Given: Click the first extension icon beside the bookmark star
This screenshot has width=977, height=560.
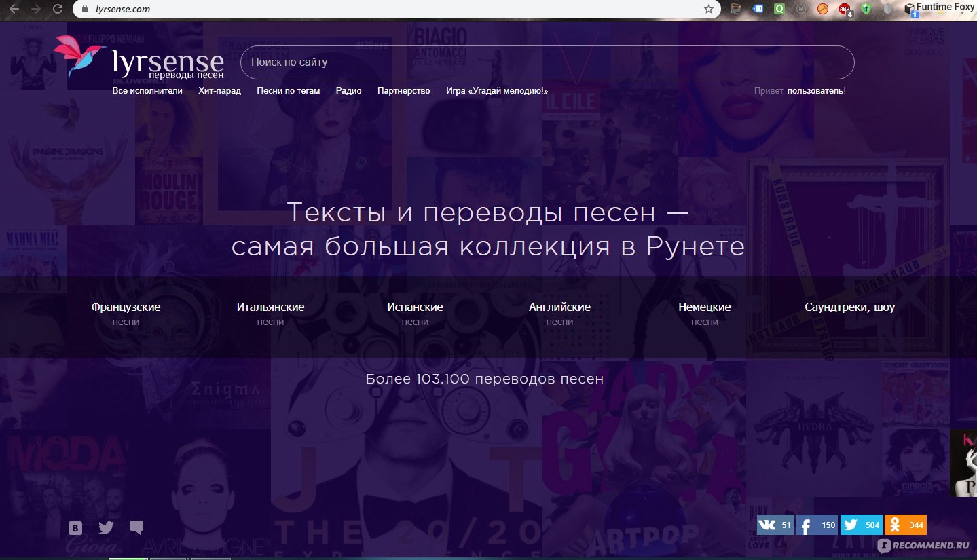Looking at the screenshot, I should (x=736, y=10).
